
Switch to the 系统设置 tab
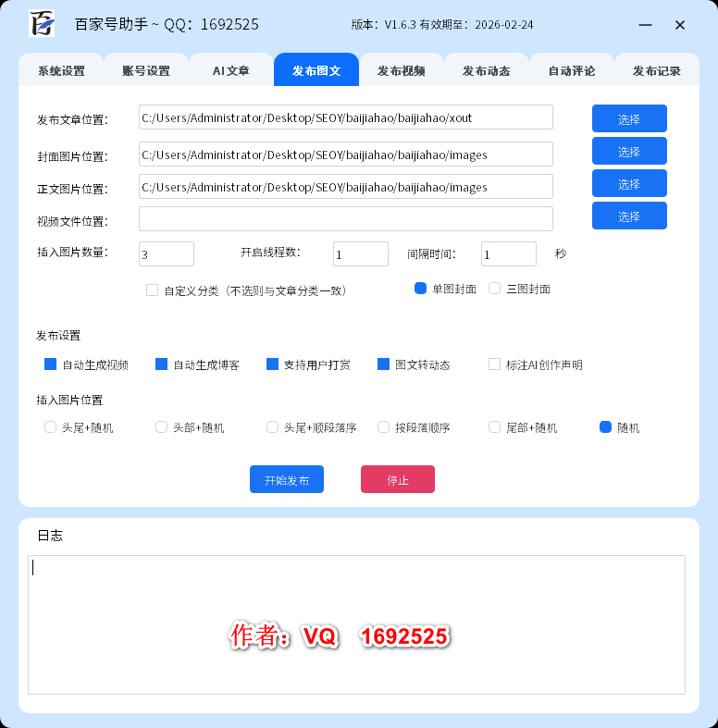[61, 70]
